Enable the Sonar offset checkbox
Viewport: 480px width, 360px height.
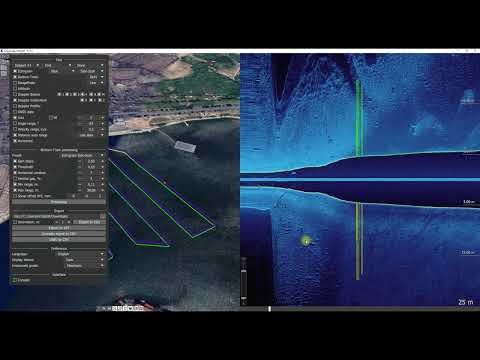click(15, 196)
